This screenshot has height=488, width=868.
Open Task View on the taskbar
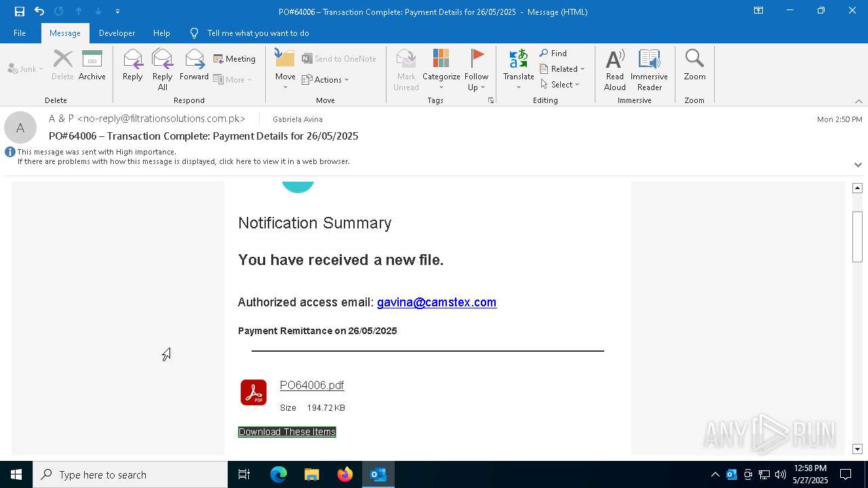click(244, 474)
